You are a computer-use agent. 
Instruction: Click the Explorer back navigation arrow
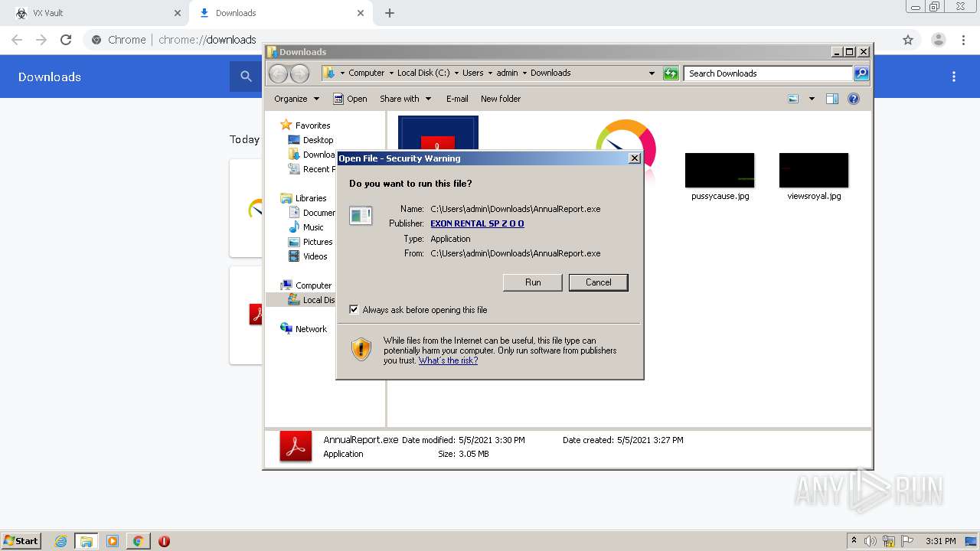pos(278,73)
